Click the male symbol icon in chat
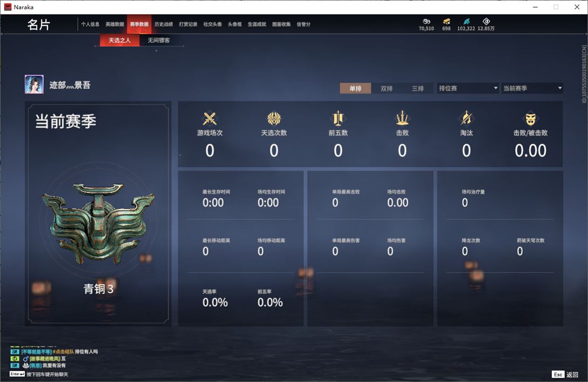 [26, 359]
